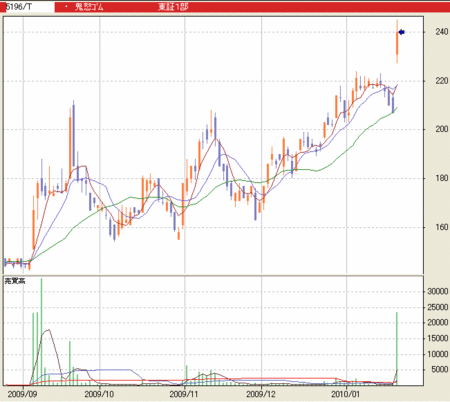Click the latest orange candlestick near 240
450x402 pixels.
point(397,41)
